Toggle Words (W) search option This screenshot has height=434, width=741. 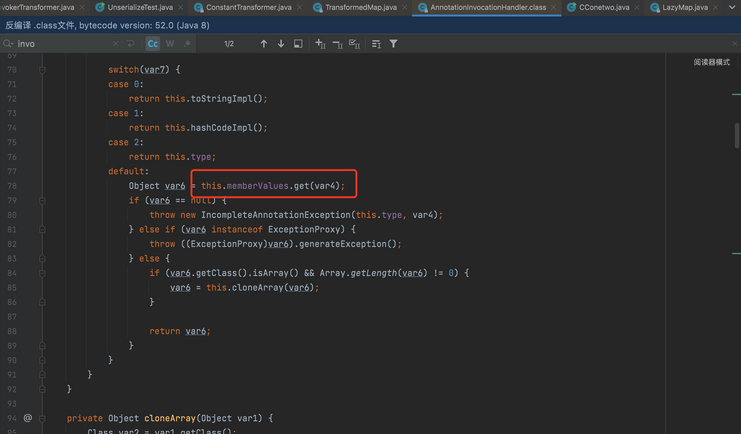170,43
